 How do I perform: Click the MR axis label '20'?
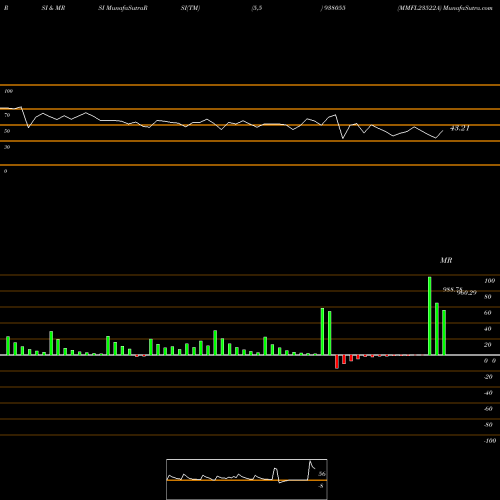tap(488, 345)
